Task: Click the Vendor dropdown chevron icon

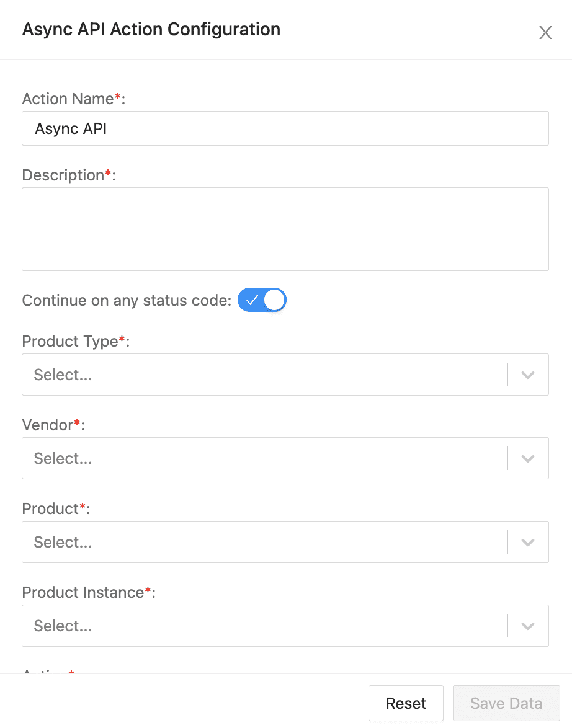Action: click(527, 458)
